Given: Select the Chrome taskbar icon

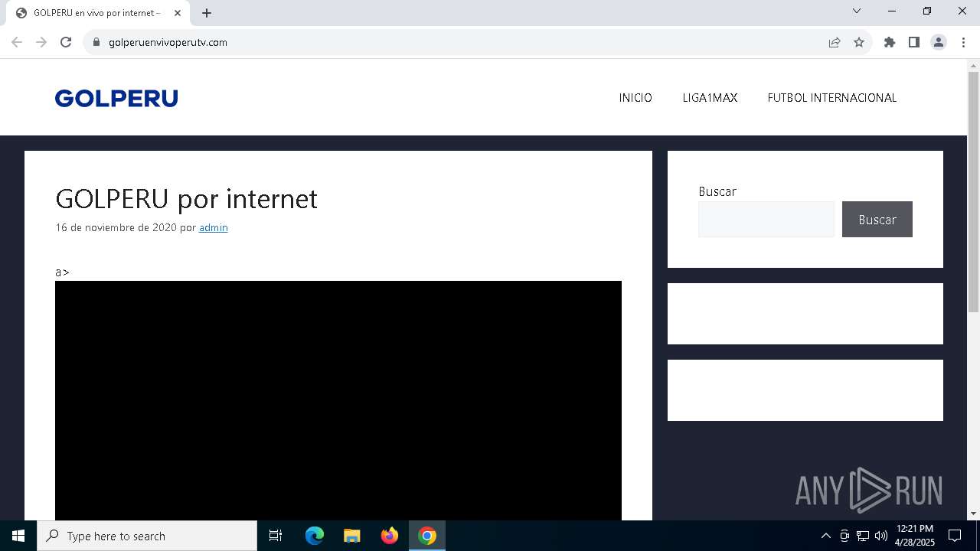Looking at the screenshot, I should [427, 536].
